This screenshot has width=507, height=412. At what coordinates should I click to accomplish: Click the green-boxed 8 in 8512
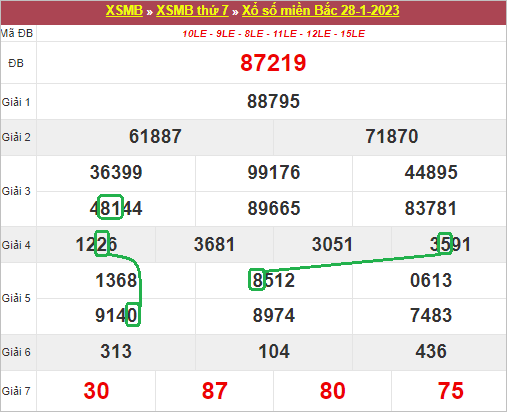[257, 279]
